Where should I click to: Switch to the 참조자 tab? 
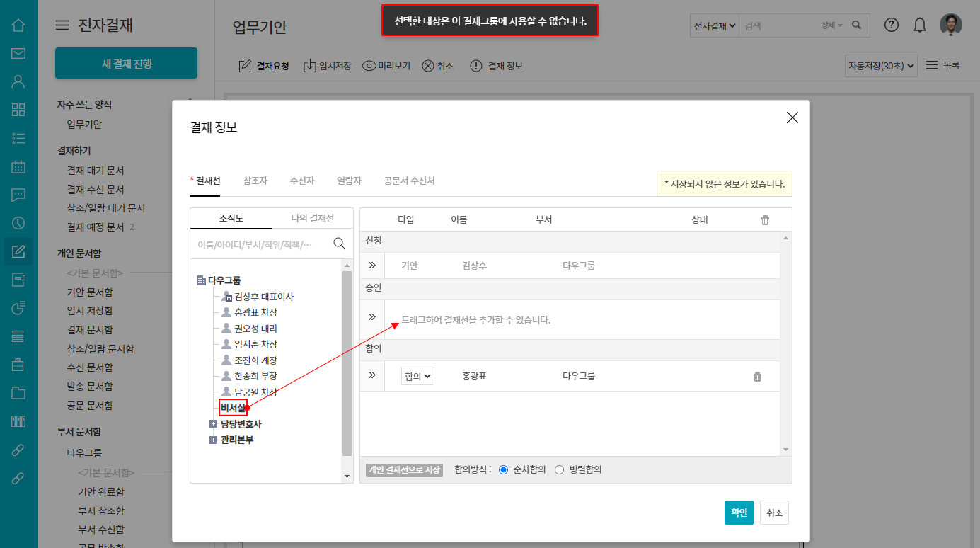tap(255, 181)
